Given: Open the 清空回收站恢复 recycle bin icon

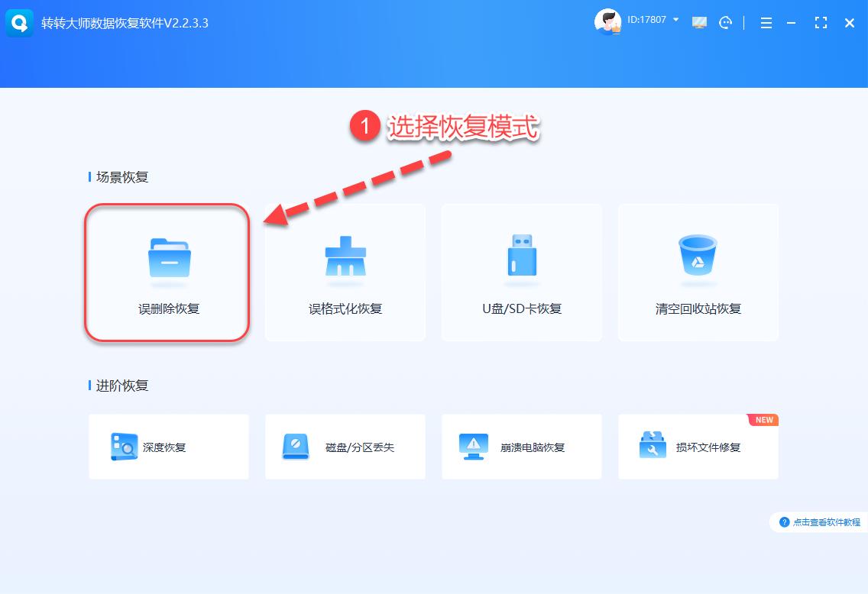Looking at the screenshot, I should coord(697,258).
